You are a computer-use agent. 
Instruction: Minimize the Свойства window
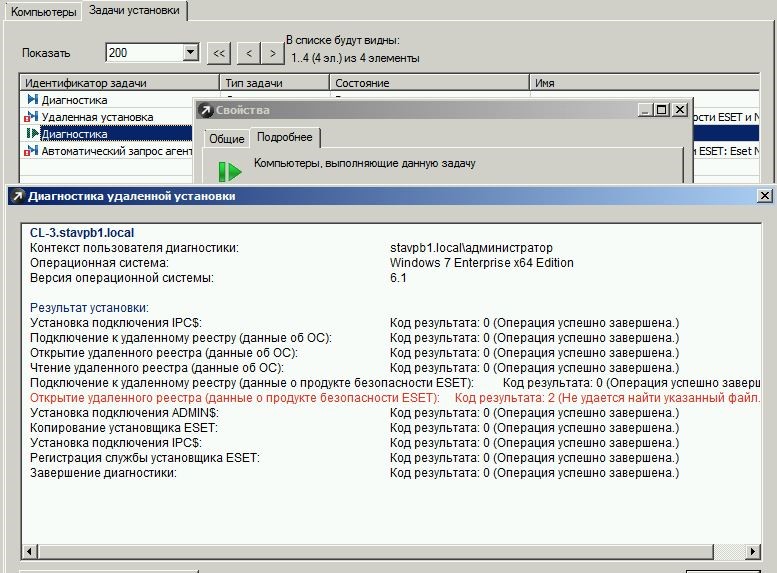[x=645, y=110]
